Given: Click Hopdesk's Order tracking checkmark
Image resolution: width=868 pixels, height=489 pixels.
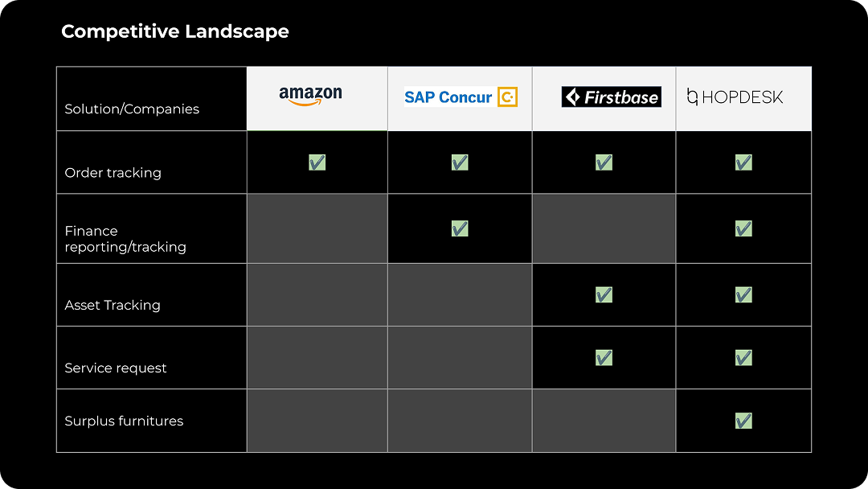Looking at the screenshot, I should point(743,162).
